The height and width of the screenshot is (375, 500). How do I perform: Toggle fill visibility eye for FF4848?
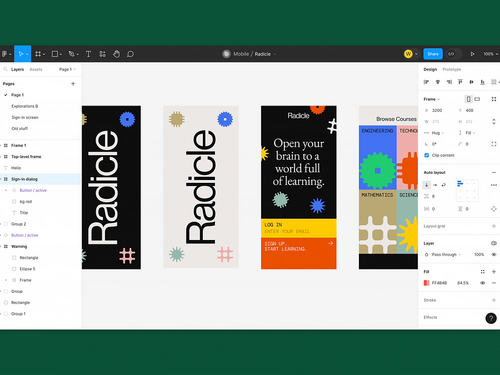click(482, 283)
